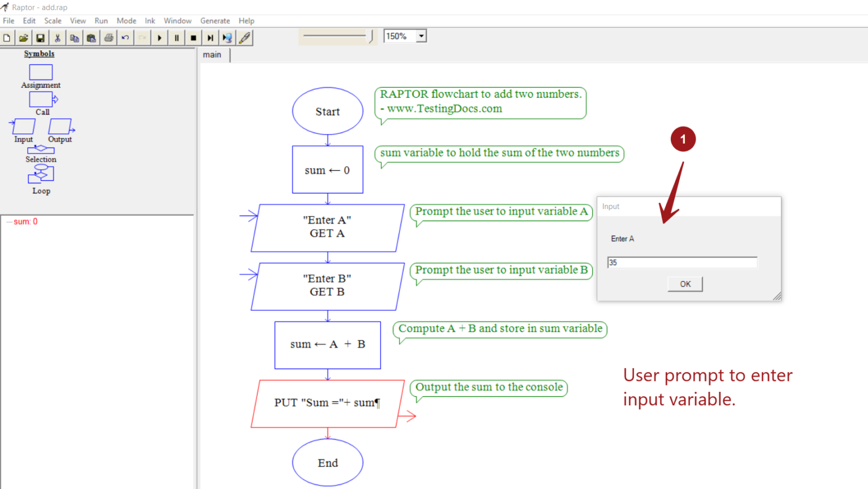Click the Print icon in the toolbar
This screenshot has height=489, width=868.
[x=108, y=38]
